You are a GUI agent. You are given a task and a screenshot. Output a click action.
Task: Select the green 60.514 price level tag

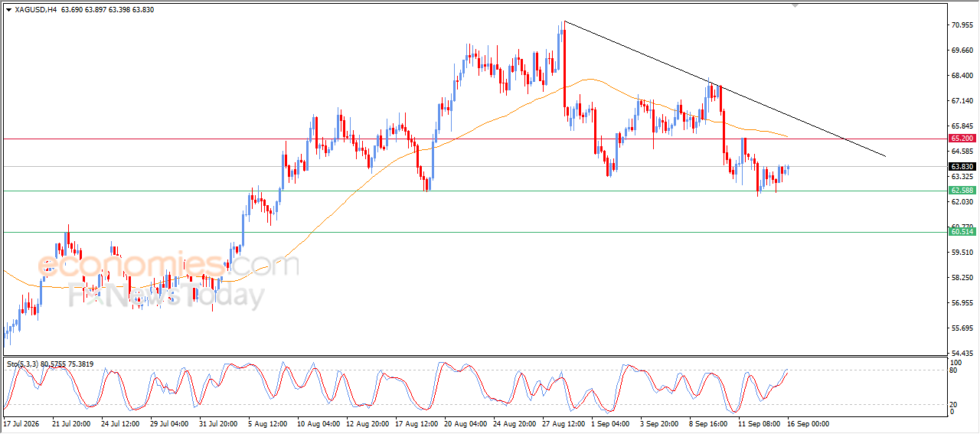coord(962,231)
